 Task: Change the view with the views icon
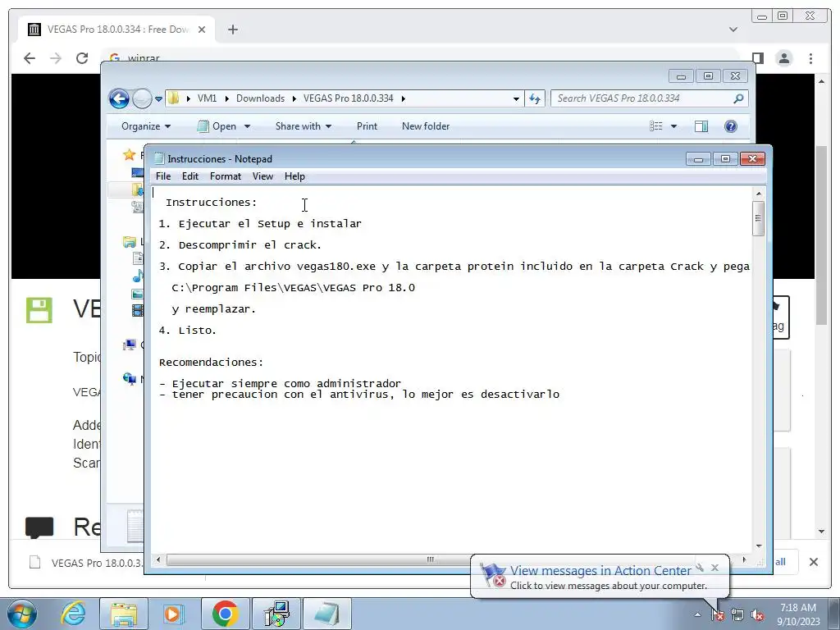pos(656,126)
